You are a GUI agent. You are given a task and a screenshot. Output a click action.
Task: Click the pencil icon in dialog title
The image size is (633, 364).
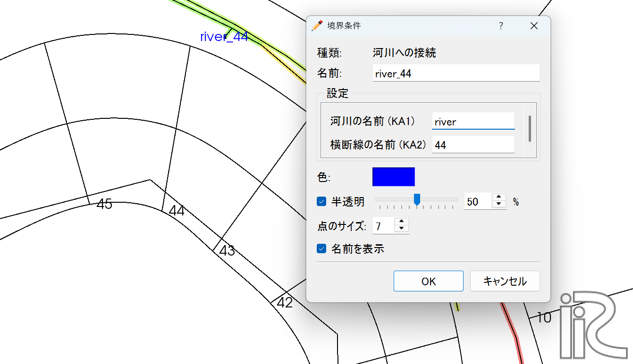click(318, 25)
